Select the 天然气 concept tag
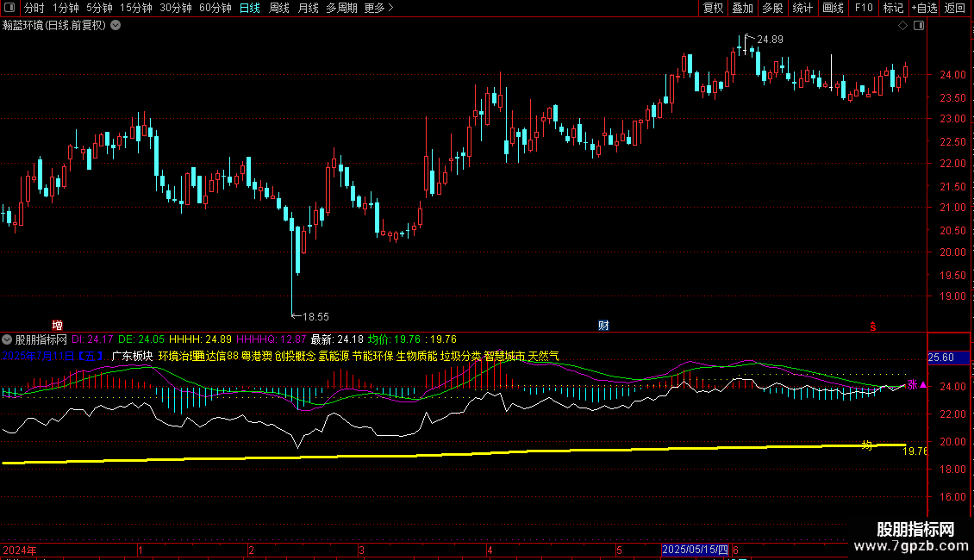Image resolution: width=974 pixels, height=560 pixels. tap(544, 357)
